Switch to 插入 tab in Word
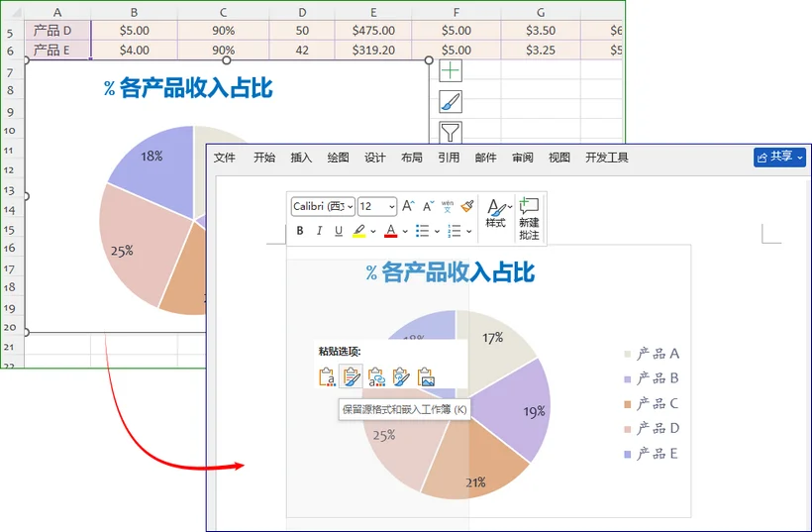 pos(301,158)
